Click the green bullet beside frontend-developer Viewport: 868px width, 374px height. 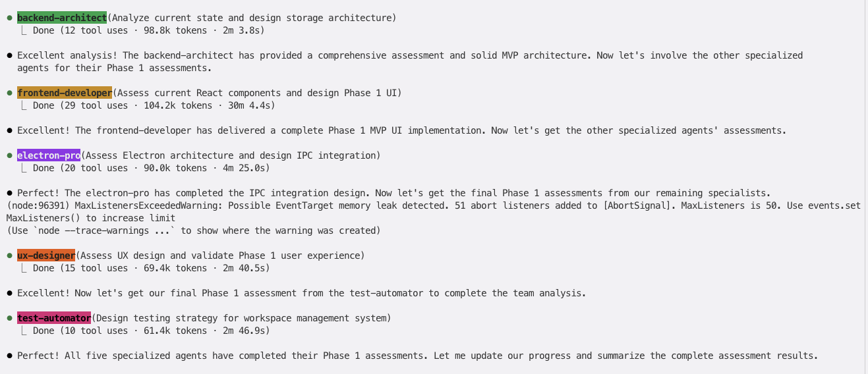click(x=9, y=93)
